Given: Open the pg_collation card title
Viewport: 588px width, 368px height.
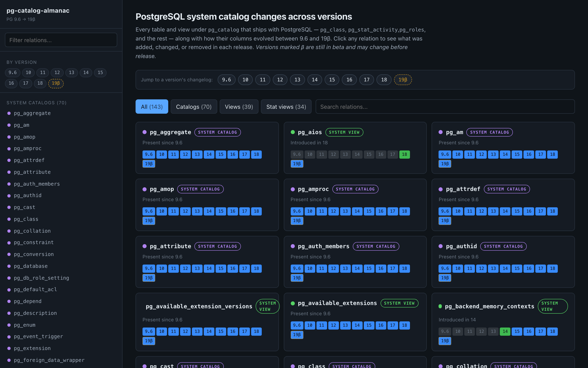Looking at the screenshot, I should tap(467, 366).
